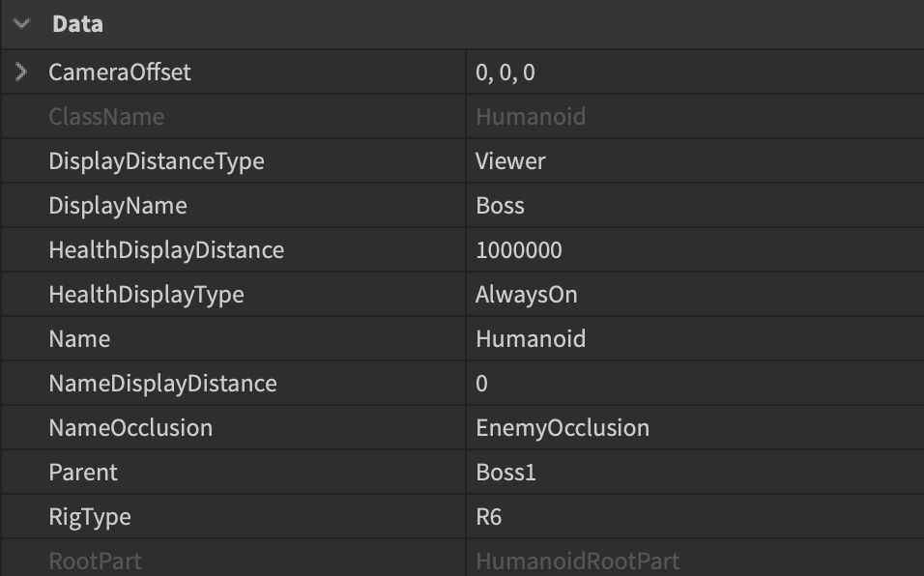Select the Parent property label

(x=83, y=473)
